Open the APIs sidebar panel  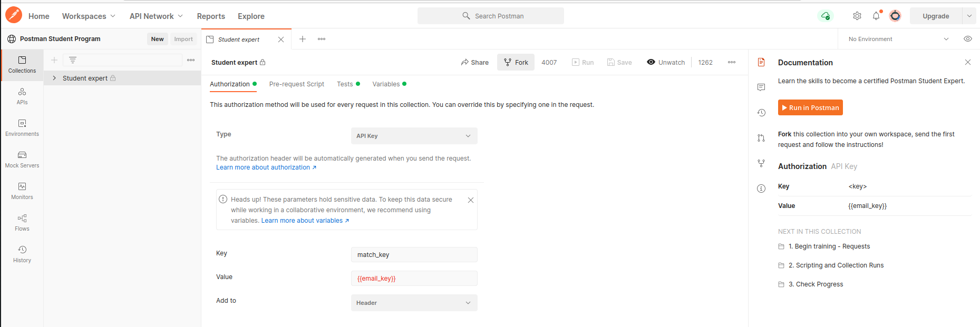point(22,96)
